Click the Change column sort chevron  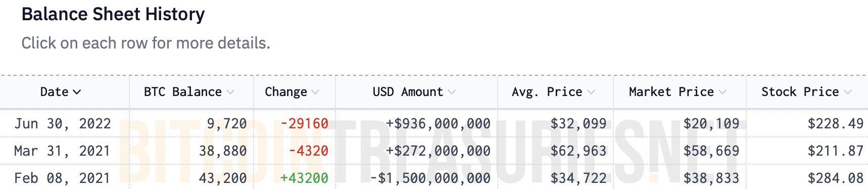[315, 92]
